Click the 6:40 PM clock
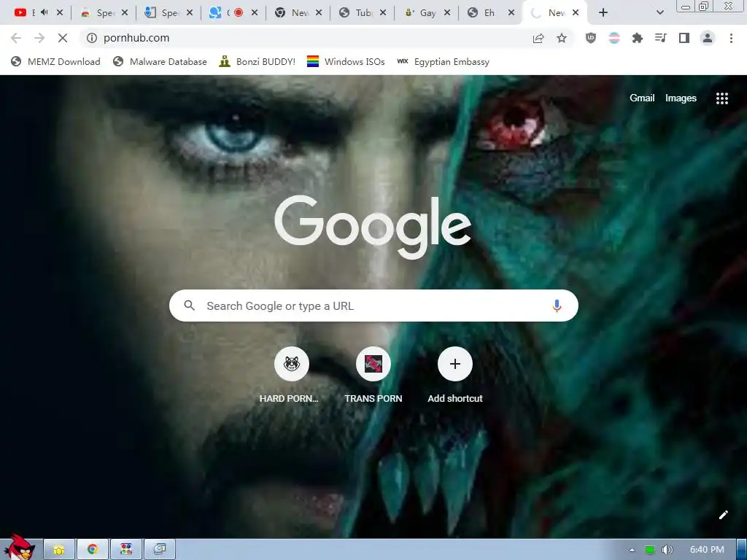 (706, 550)
